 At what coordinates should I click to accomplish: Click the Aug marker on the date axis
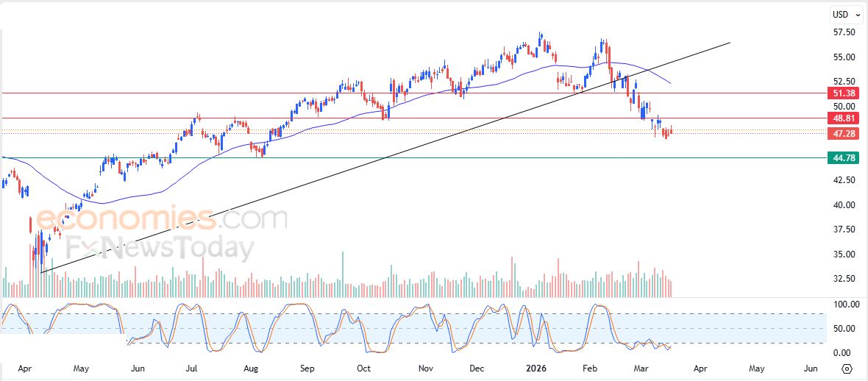coord(251,368)
